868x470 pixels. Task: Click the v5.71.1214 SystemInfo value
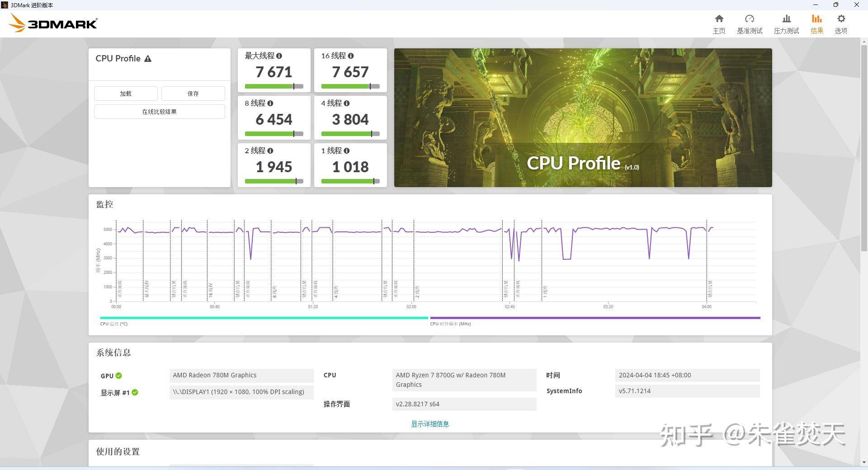pos(687,391)
